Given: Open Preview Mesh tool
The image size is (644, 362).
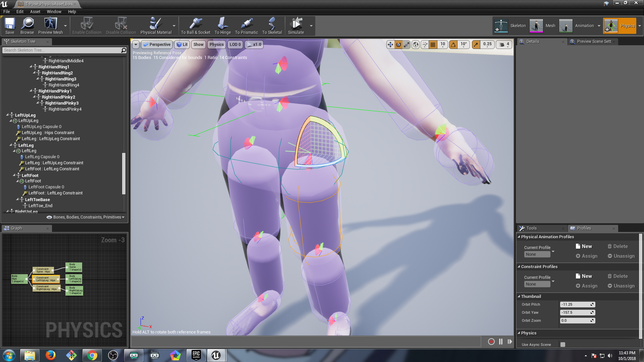Looking at the screenshot, I should tap(50, 26).
